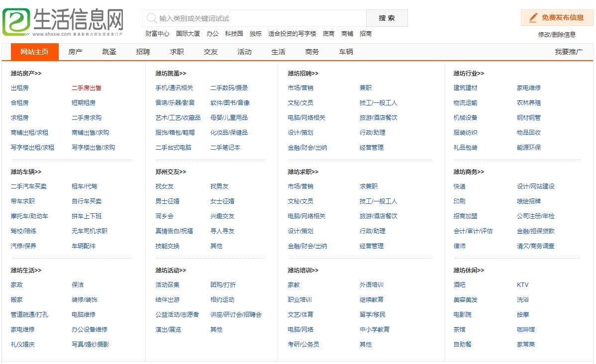Open 求兼职 under 潍坊求职
Viewport: 596px width, 364px height.
pos(369,186)
